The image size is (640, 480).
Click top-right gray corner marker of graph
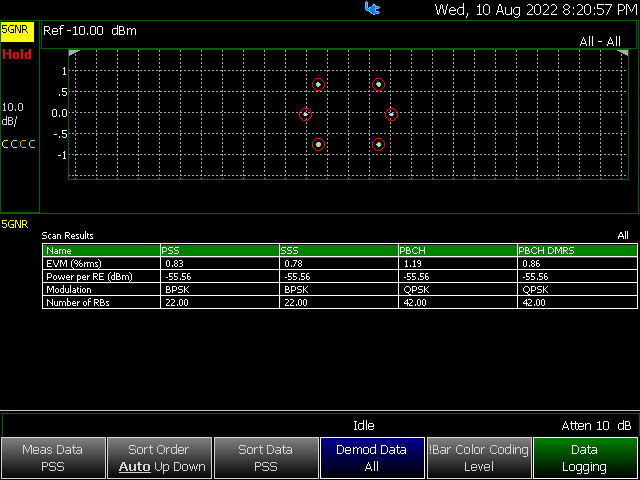point(623,53)
